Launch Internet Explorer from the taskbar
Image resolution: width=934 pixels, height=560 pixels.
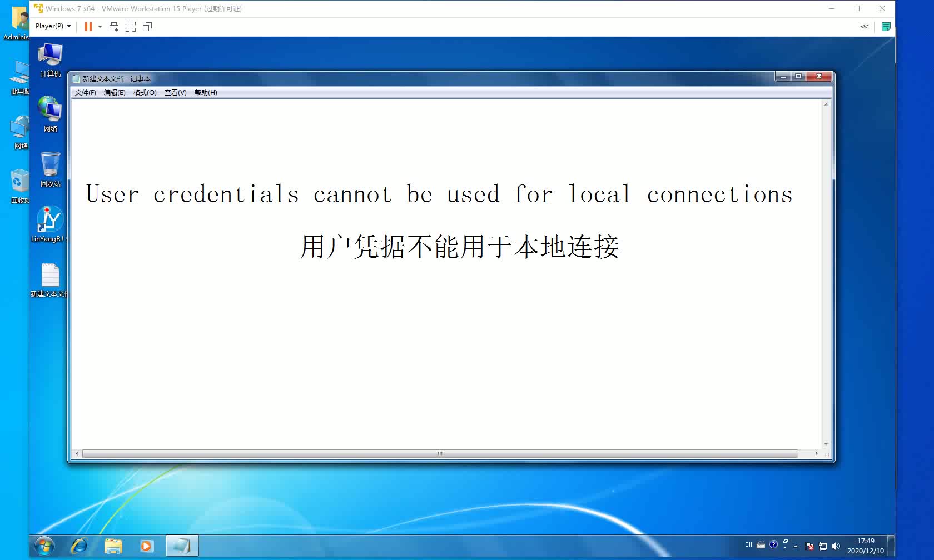coord(79,546)
